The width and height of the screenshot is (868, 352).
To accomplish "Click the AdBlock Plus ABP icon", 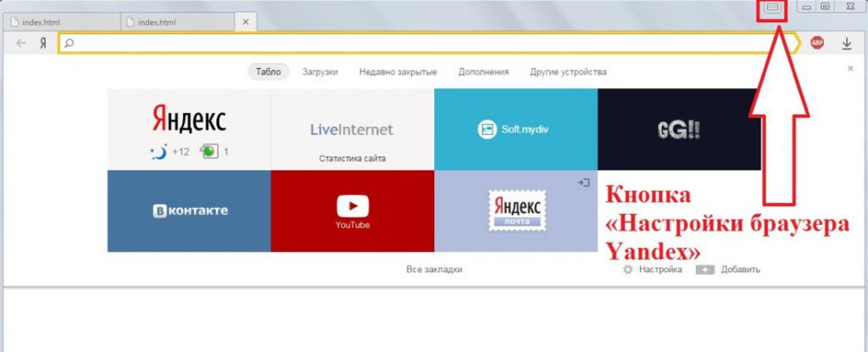I will pos(816,42).
